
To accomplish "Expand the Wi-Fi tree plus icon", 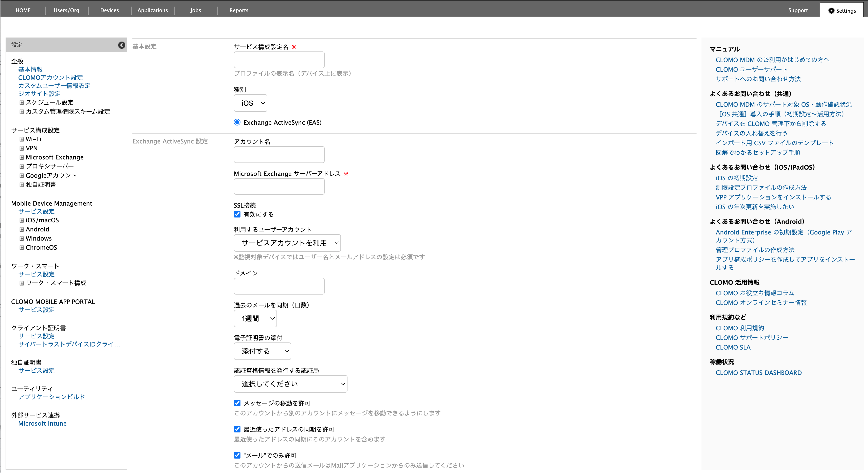I will coord(22,139).
